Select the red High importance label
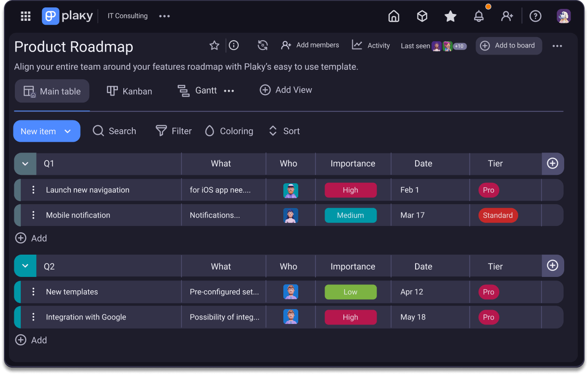 coord(351,190)
